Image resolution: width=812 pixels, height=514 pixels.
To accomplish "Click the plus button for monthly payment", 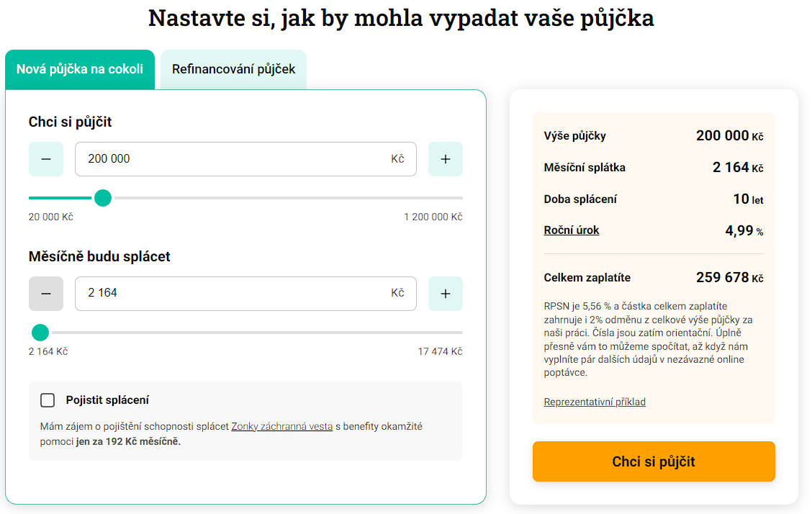I will [x=446, y=294].
